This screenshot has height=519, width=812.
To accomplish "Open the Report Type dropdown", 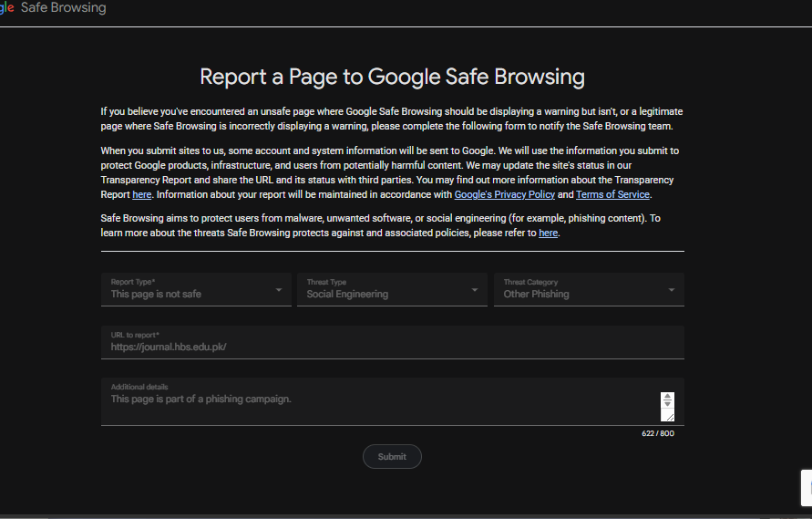I will [x=196, y=289].
